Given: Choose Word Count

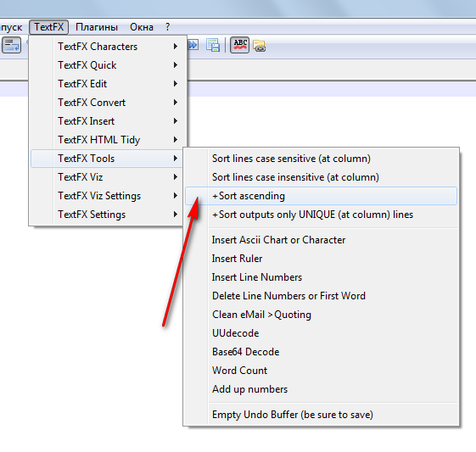Looking at the screenshot, I should coord(321,371).
